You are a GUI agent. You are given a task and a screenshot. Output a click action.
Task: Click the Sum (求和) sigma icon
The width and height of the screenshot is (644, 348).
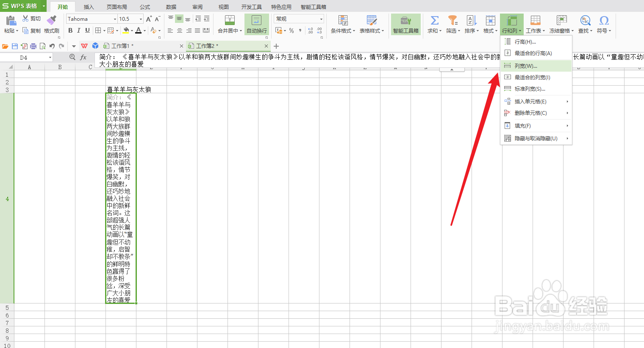point(434,20)
